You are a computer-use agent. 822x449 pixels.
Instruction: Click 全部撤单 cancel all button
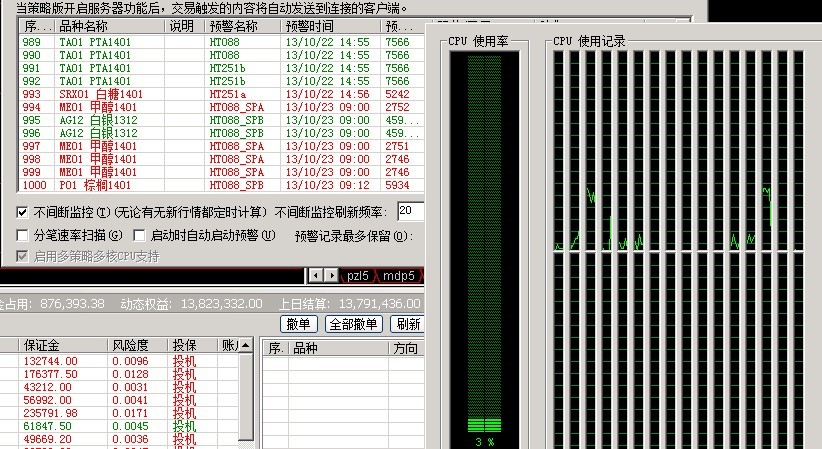(354, 324)
